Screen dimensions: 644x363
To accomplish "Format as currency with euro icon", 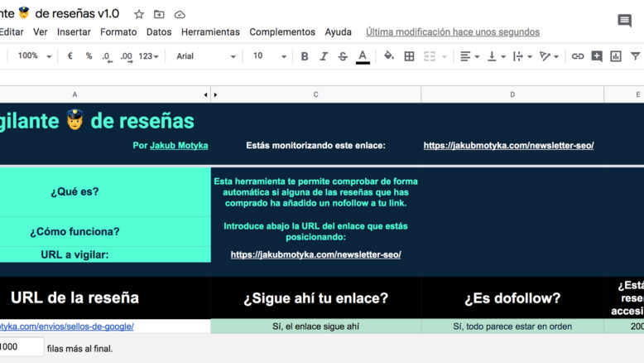I will coord(70,56).
